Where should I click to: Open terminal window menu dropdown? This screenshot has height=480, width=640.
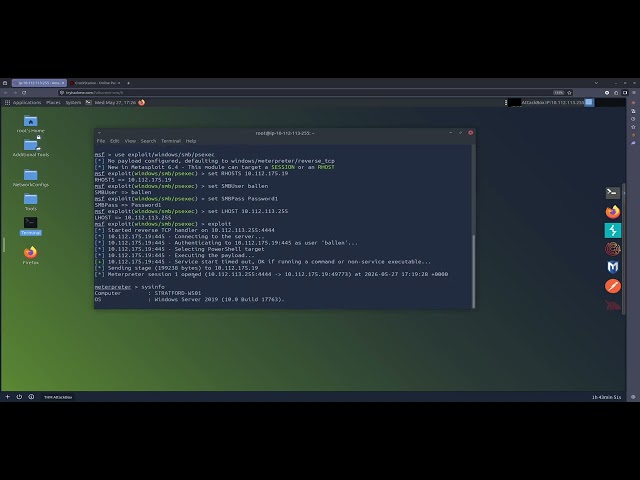coord(99,133)
